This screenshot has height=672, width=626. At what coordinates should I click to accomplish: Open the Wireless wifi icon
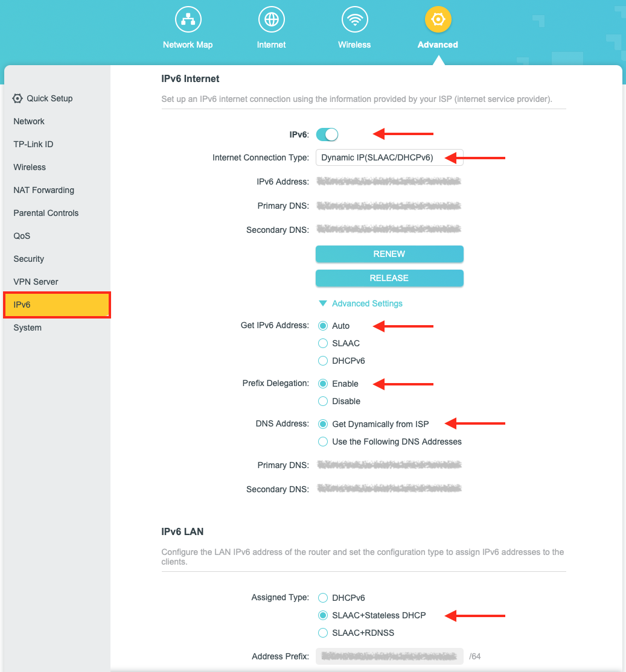(354, 20)
